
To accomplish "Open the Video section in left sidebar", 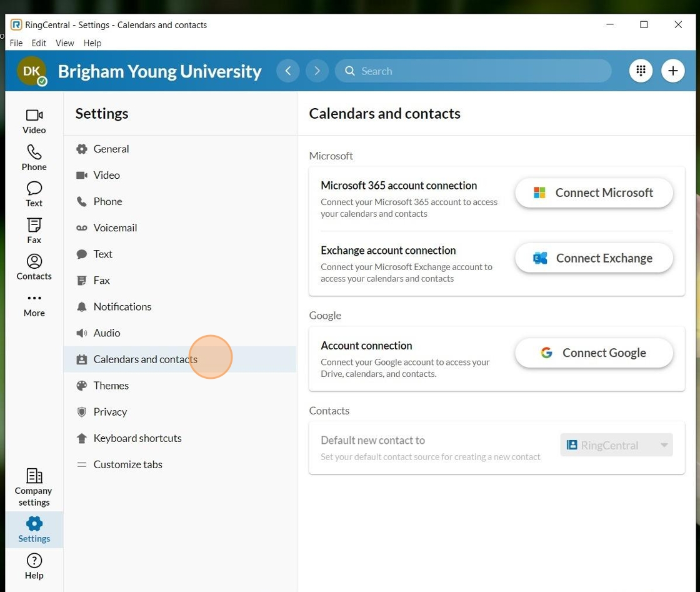I will pyautogui.click(x=34, y=121).
